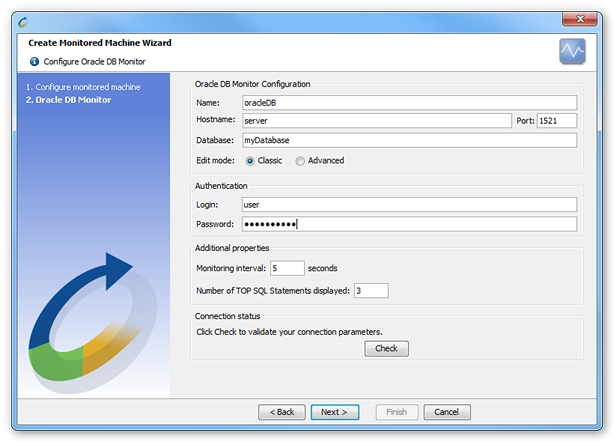Click the Number of TOP SQL Statements label
The image size is (614, 442).
click(x=273, y=291)
